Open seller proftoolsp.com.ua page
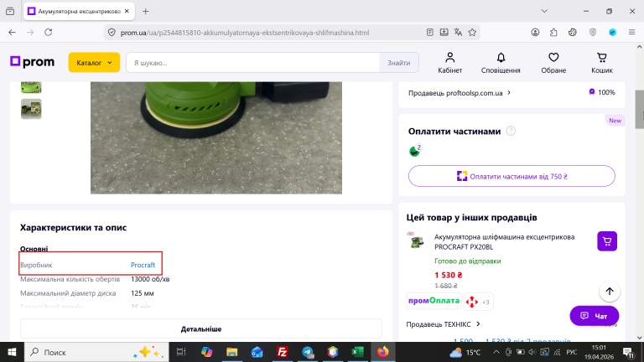The image size is (644, 362). [460, 93]
